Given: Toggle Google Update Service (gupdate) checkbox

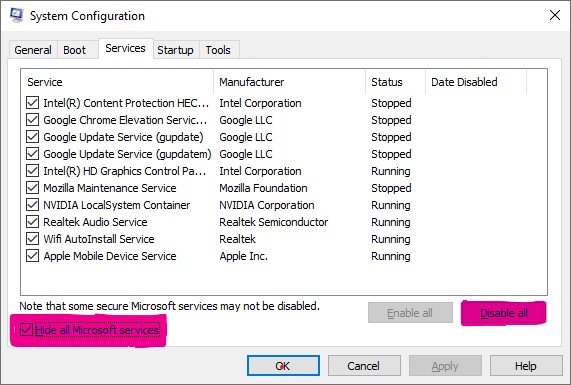Looking at the screenshot, I should pos(32,137).
